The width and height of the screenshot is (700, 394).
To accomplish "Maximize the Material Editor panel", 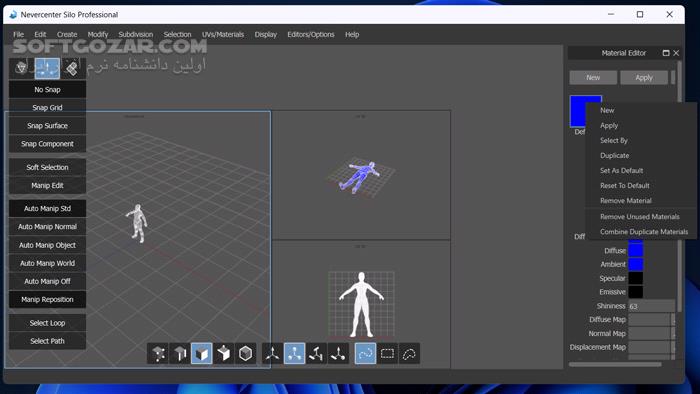I will 666,53.
